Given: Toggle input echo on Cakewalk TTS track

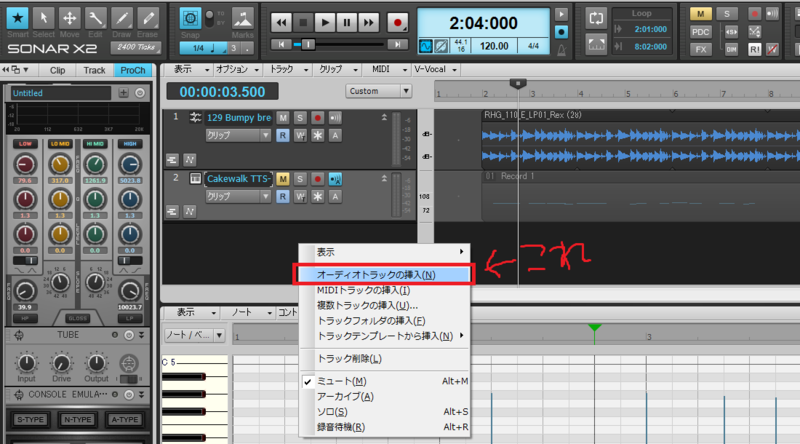Looking at the screenshot, I should (x=335, y=179).
